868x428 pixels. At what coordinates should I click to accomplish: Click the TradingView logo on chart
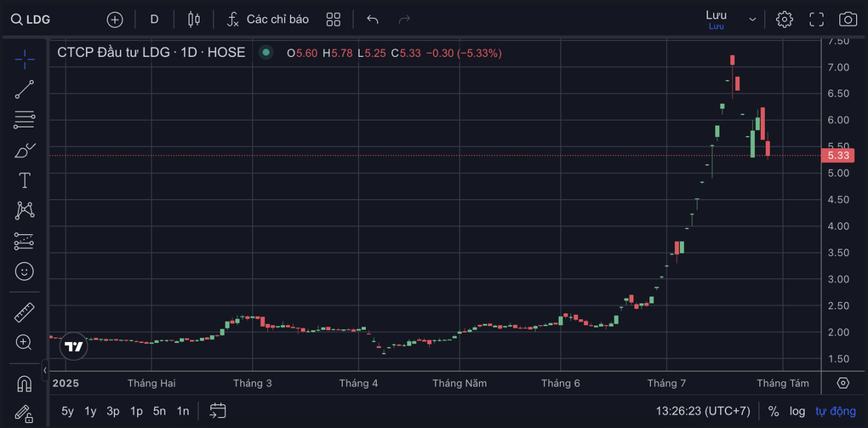(74, 346)
